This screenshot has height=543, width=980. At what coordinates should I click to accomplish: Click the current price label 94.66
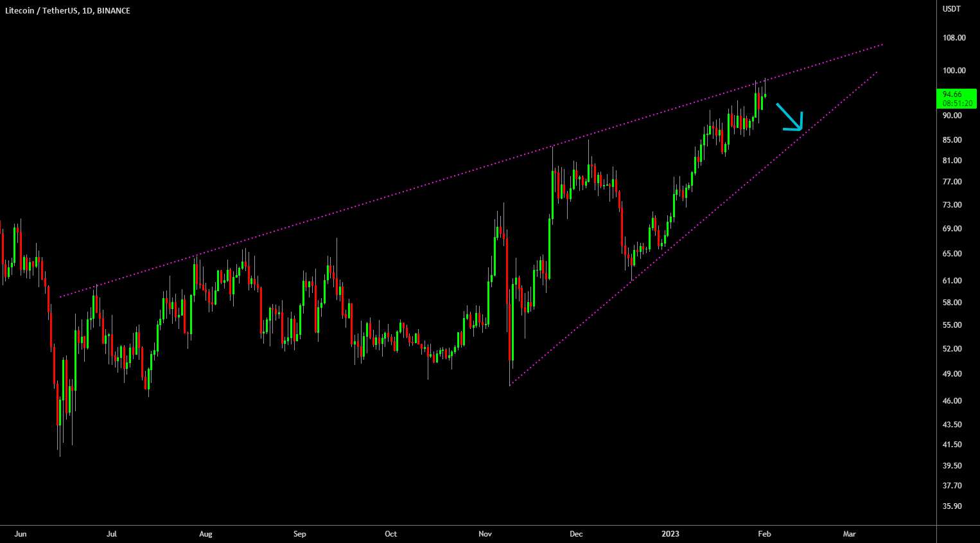[952, 94]
